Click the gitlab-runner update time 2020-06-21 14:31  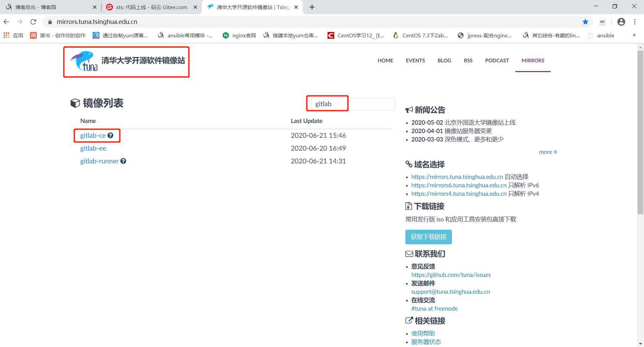(x=318, y=161)
